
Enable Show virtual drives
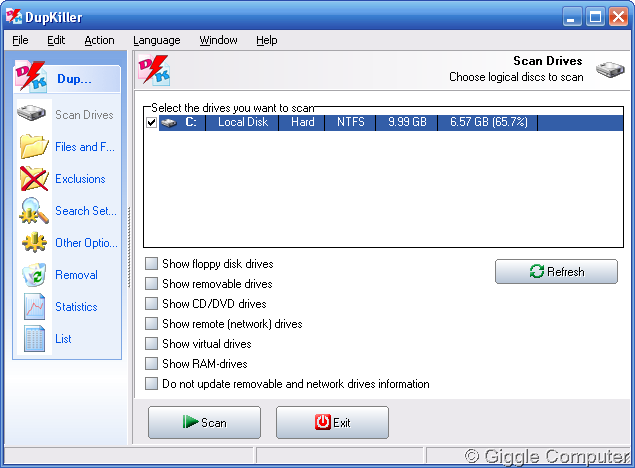click(151, 343)
